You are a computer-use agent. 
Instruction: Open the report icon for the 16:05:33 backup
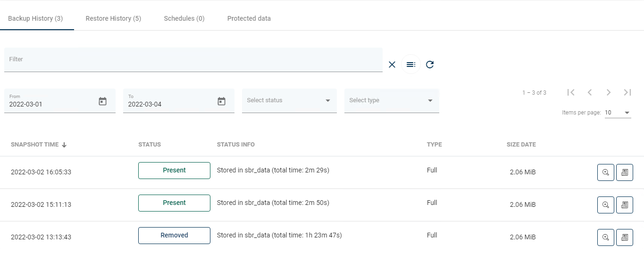(624, 172)
